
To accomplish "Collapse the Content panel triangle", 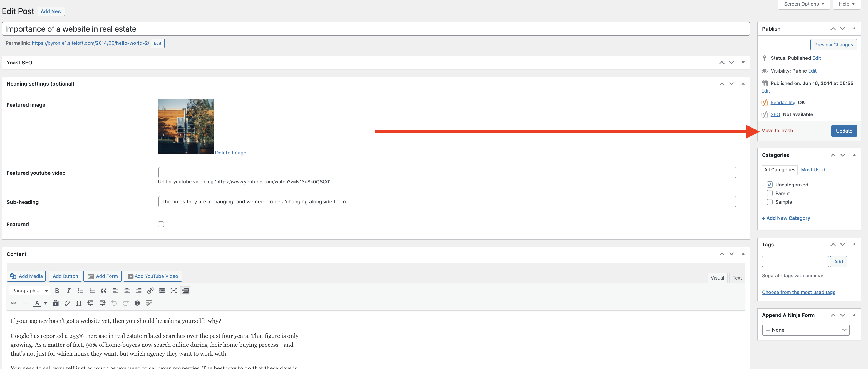I will pyautogui.click(x=743, y=254).
